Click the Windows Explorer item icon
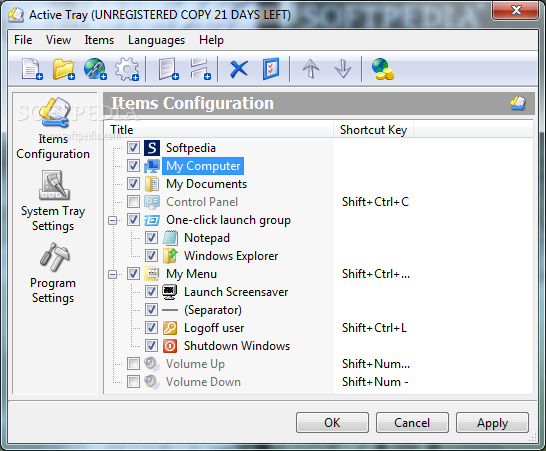Image resolution: width=546 pixels, height=451 pixels. pos(170,256)
